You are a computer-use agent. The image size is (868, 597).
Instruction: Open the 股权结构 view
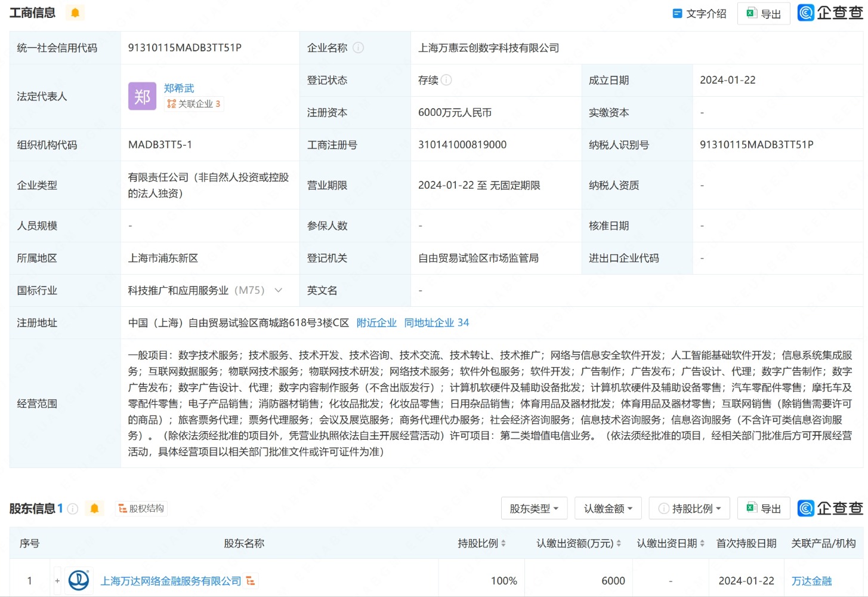(x=141, y=509)
